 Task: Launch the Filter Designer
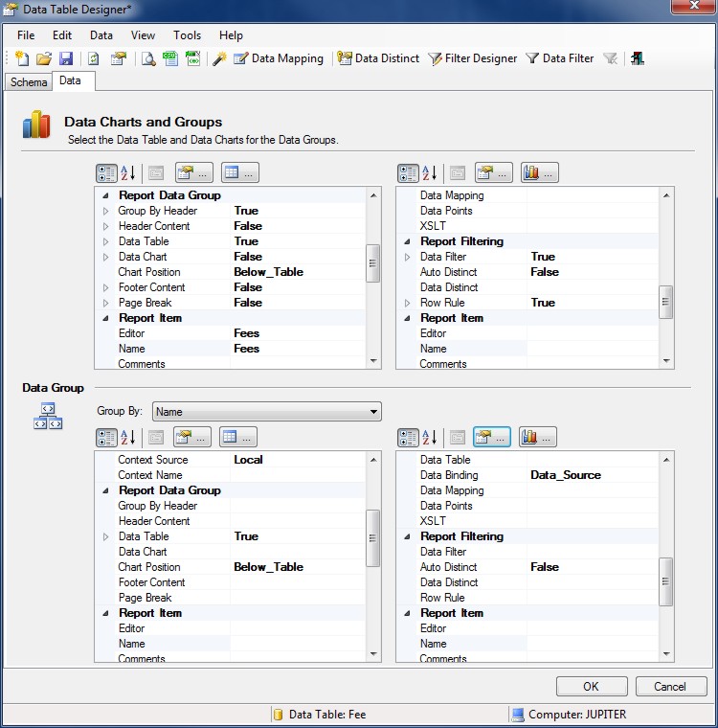coord(472,58)
